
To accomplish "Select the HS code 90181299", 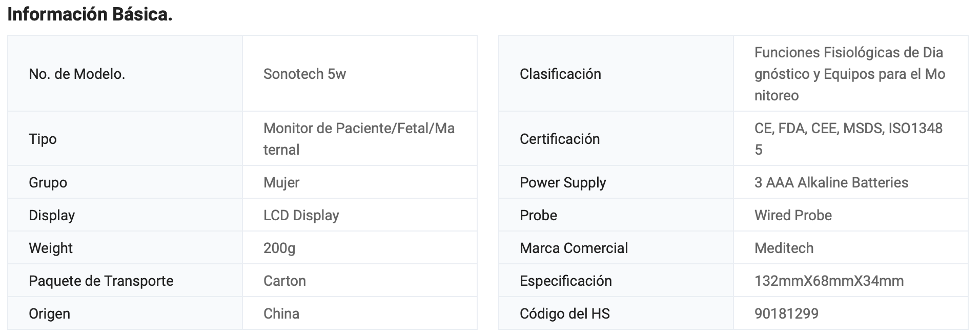I will point(786,313).
